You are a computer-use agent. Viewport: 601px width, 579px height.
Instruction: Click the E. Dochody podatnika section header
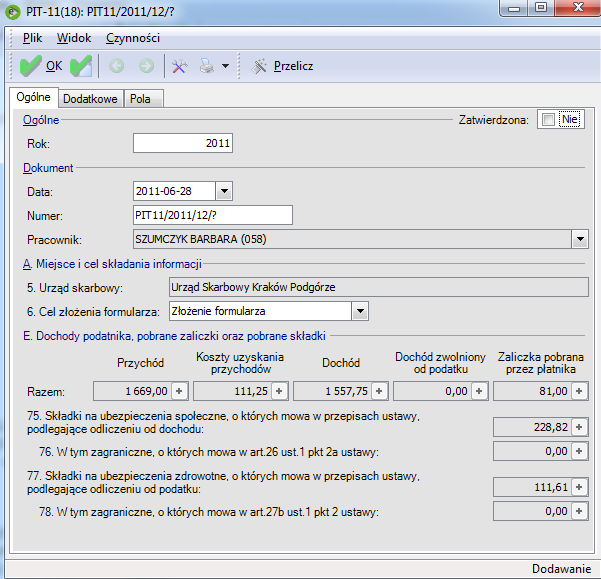tap(174, 336)
